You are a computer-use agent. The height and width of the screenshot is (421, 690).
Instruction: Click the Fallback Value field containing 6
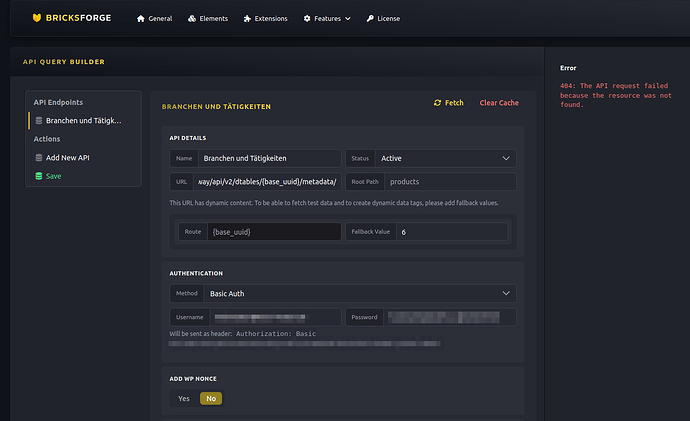tap(452, 232)
